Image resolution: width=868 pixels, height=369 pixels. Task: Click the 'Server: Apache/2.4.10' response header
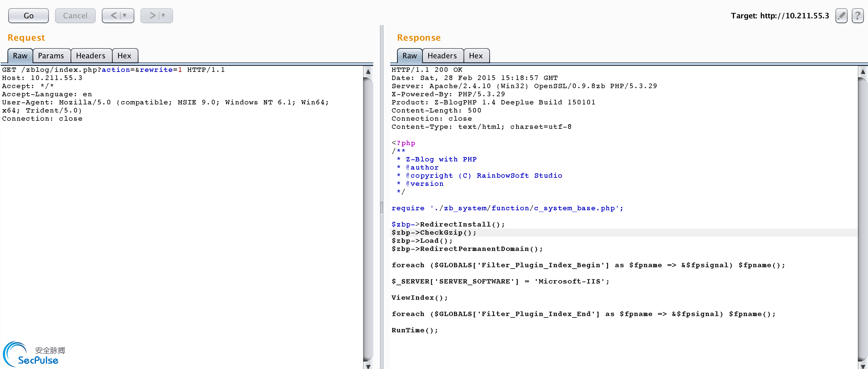(x=524, y=86)
